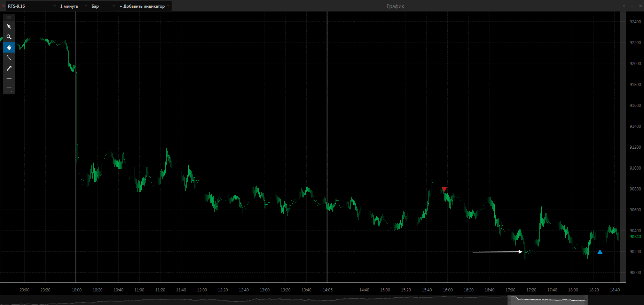Image resolution: width=644 pixels, height=305 pixels.
Task: Open the Бар chart type dropdown
Action: [x=103, y=6]
